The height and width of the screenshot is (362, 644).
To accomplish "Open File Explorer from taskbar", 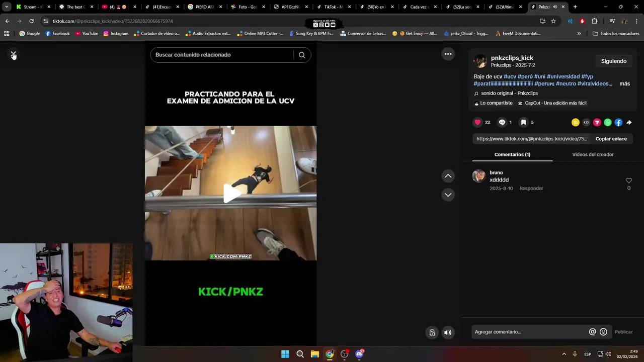I will [314, 354].
